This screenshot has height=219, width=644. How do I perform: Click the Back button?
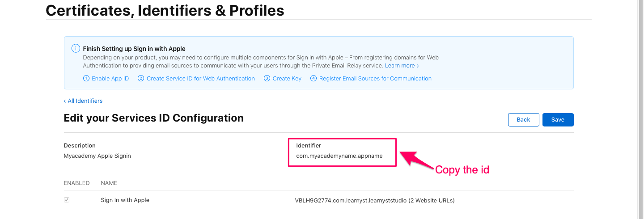(523, 120)
